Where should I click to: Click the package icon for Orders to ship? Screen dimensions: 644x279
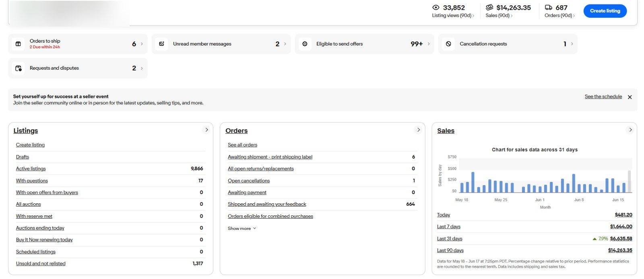tap(18, 44)
